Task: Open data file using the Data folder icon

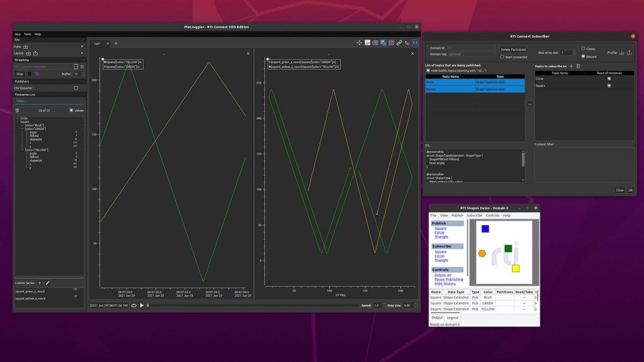Action: [x=26, y=47]
